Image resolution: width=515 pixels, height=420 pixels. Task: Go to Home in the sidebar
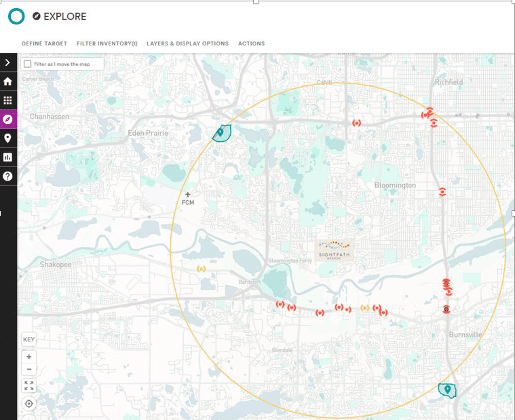[8, 81]
